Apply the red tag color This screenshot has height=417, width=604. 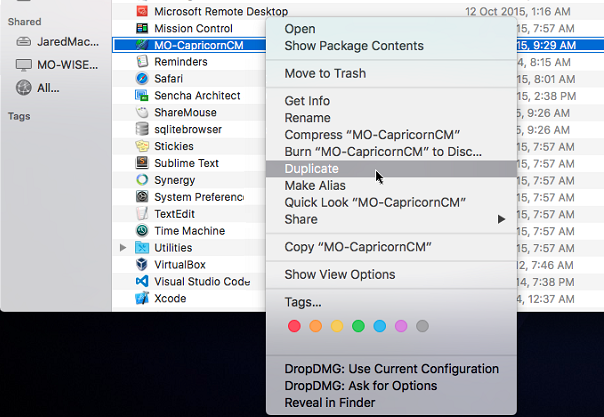coord(294,326)
